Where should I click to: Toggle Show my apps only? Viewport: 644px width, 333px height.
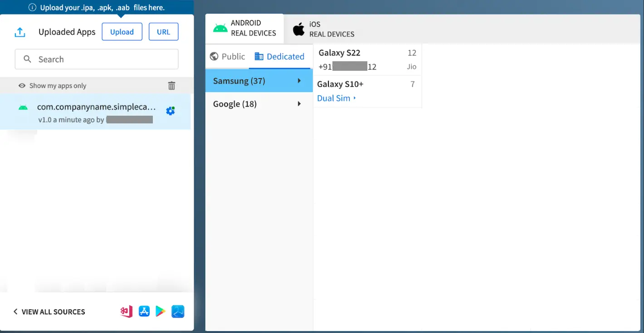click(52, 86)
